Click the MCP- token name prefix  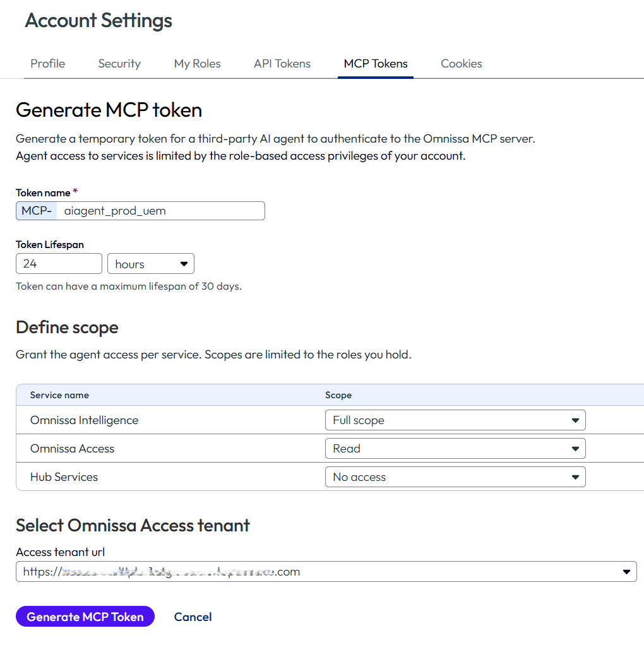(37, 211)
